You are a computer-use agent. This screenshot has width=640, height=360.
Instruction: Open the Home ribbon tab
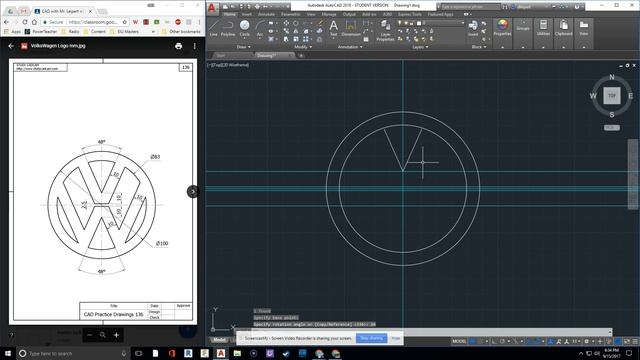230,14
